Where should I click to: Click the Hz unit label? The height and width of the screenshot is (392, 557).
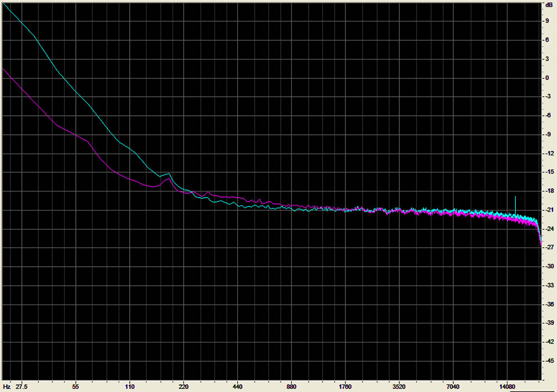point(6,386)
